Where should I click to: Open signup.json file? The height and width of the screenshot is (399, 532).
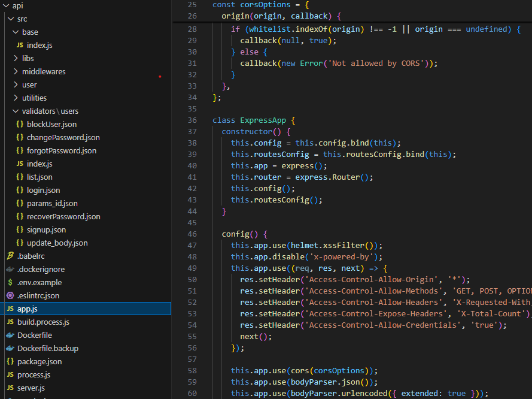46,230
